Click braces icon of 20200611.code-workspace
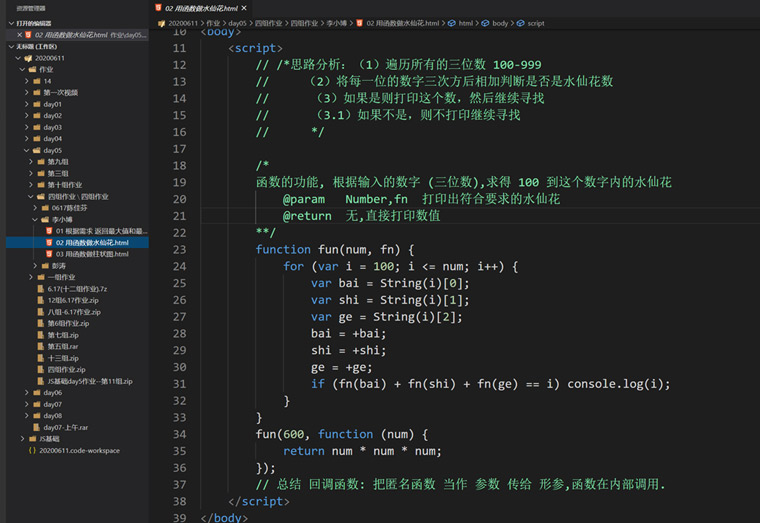 click(32, 451)
